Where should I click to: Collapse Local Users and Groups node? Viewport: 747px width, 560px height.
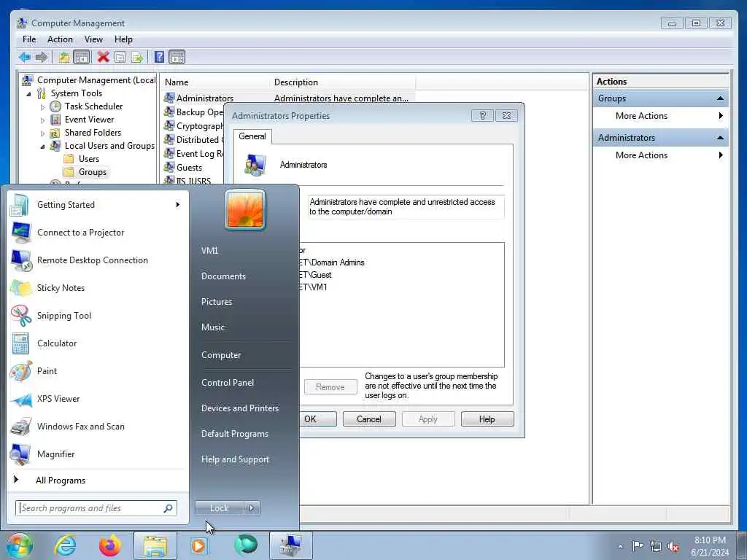click(x=42, y=147)
